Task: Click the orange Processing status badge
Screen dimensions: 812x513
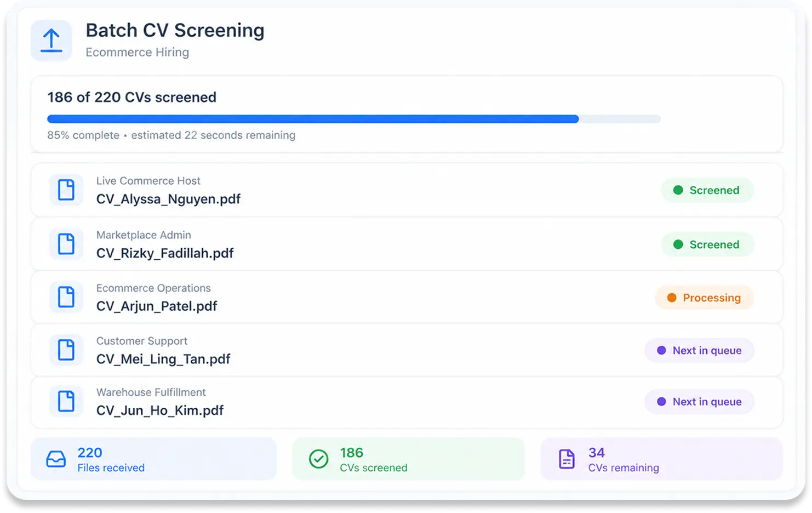Action: (x=705, y=298)
